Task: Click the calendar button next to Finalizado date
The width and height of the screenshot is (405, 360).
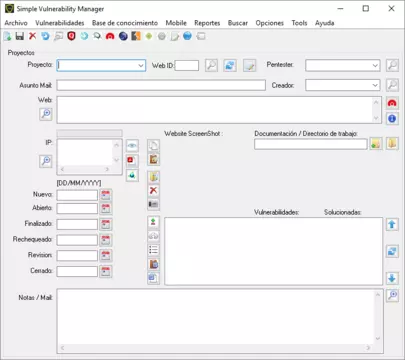Action: click(x=106, y=224)
